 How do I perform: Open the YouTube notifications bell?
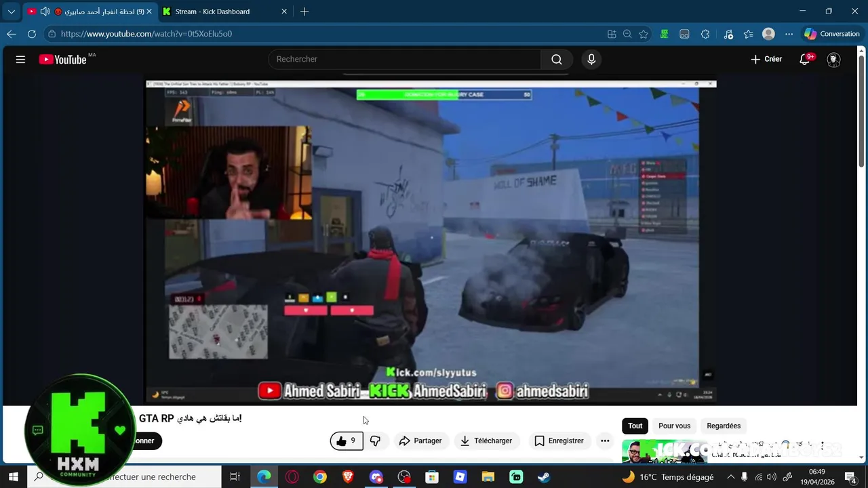[805, 60]
